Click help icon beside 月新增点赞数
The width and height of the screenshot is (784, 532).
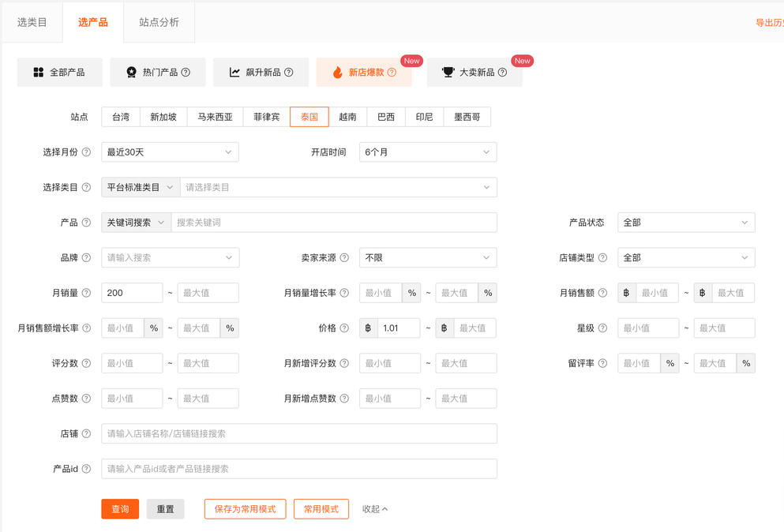coord(344,399)
